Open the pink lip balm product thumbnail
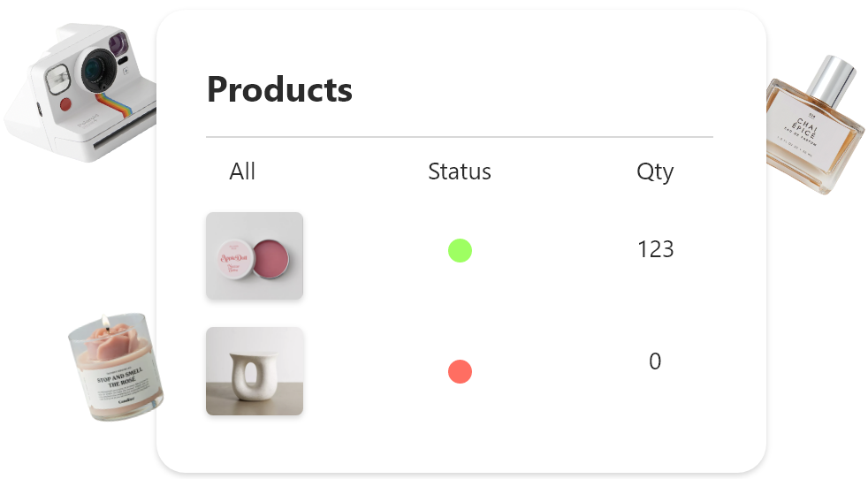Screen dimensions: 868x479 tap(255, 256)
